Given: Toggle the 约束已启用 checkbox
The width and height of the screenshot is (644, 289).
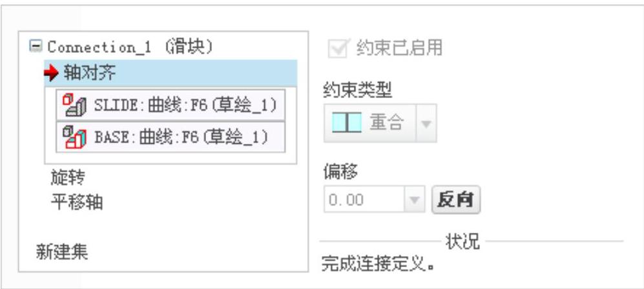Looking at the screenshot, I should tap(339, 48).
